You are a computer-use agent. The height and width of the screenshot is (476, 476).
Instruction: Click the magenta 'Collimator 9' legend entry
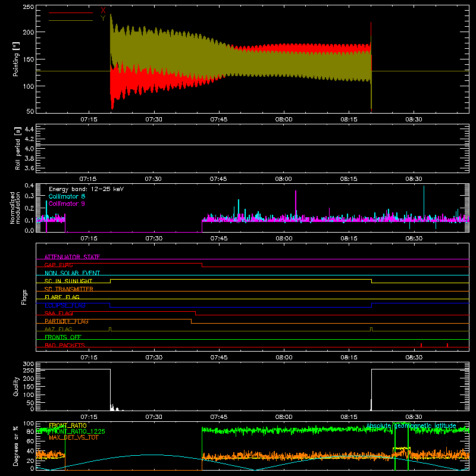click(x=67, y=203)
